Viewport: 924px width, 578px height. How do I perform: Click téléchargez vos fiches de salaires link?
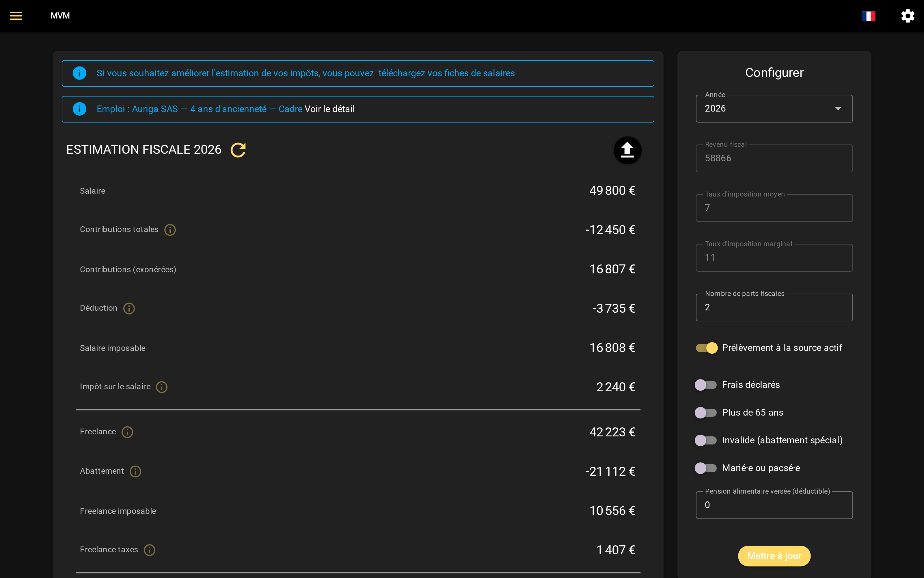[446, 73]
